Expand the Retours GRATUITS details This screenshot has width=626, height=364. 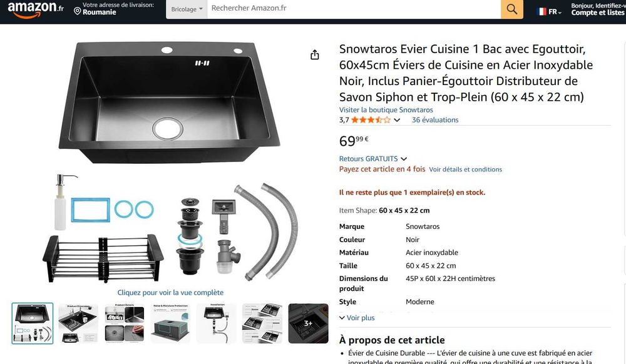[373, 159]
